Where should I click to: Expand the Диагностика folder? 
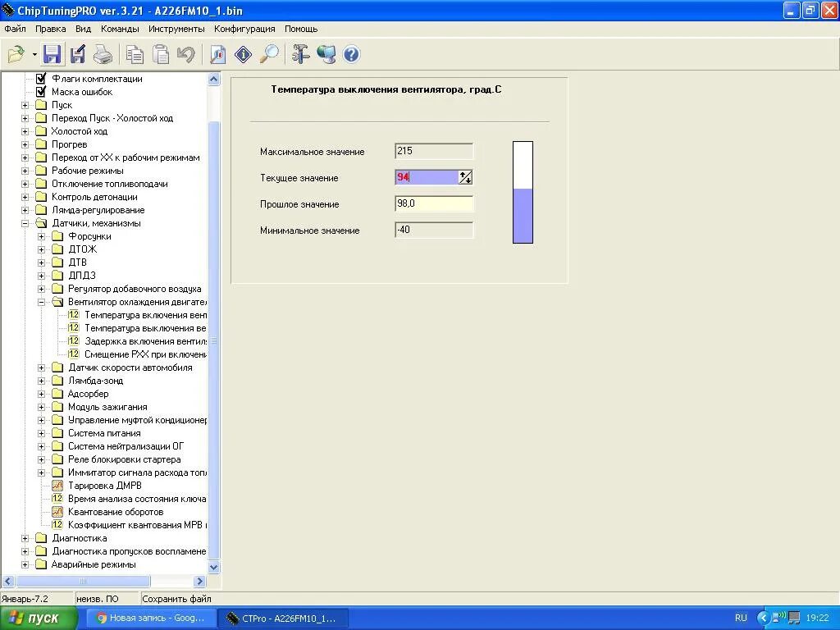25,538
